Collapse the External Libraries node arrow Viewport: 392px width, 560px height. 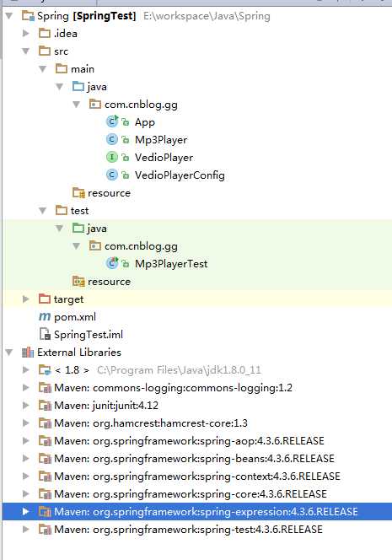tap(9, 353)
